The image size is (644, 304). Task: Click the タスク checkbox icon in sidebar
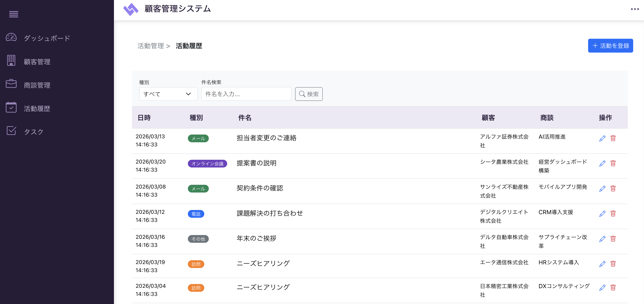[11, 131]
